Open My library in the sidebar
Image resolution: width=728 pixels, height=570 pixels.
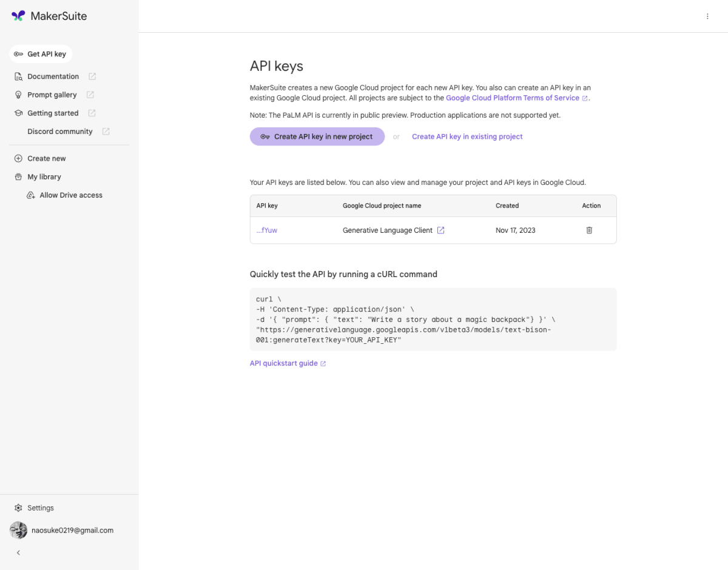[x=44, y=177]
